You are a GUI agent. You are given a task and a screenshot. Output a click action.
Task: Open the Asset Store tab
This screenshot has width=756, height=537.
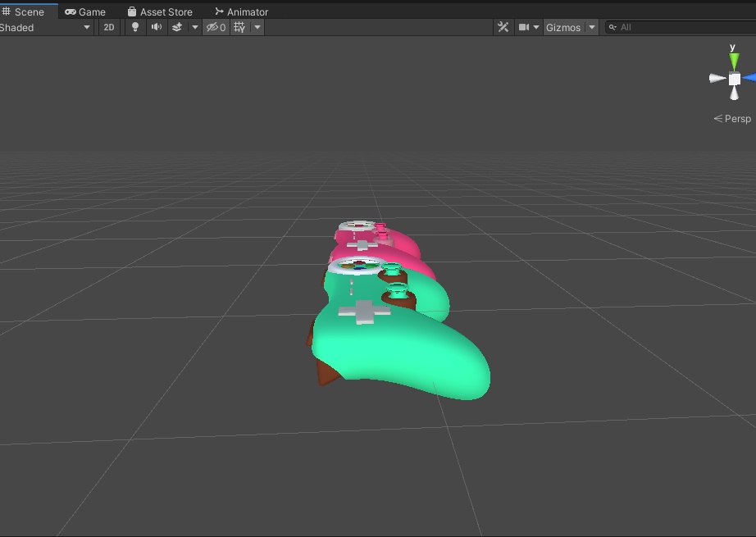pos(161,11)
